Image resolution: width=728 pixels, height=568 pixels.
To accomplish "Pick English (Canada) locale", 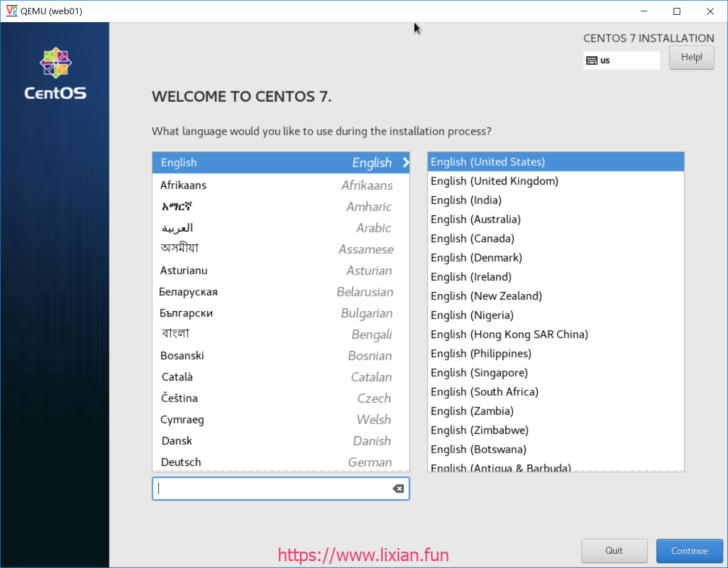I will 556,239.
